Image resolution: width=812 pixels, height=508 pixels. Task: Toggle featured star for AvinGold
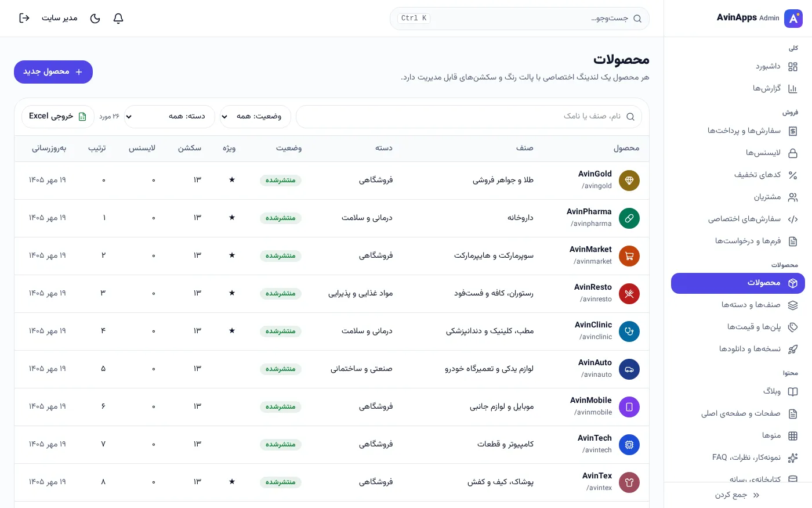[232, 179]
